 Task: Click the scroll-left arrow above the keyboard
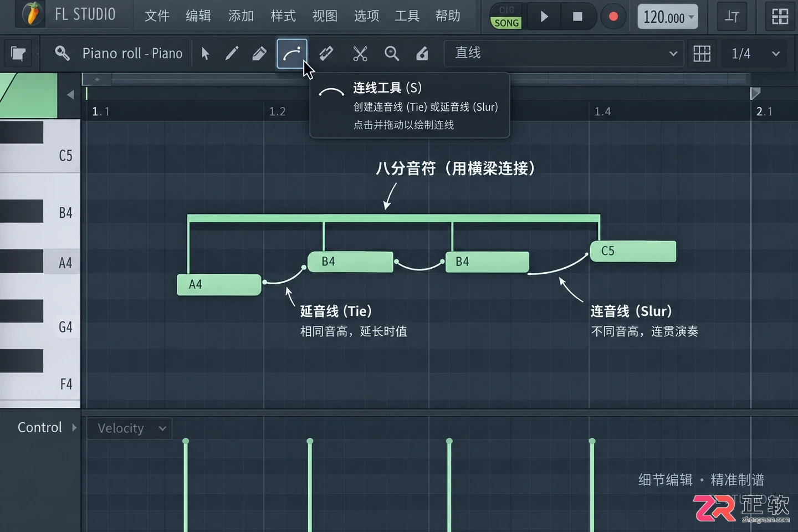pos(70,95)
